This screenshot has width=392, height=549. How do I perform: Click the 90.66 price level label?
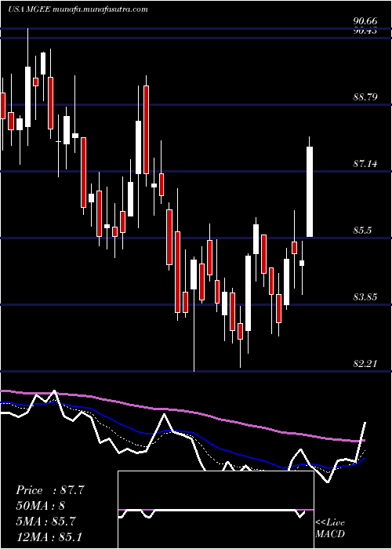point(365,23)
